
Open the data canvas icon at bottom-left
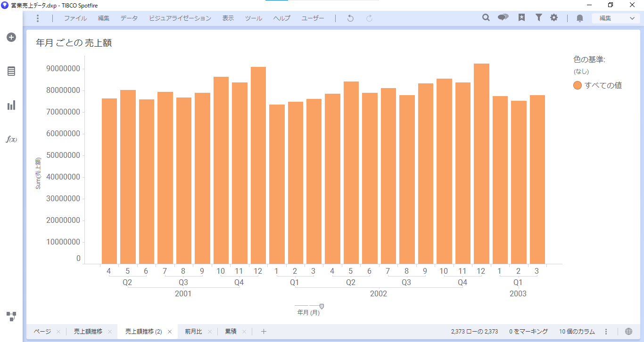pos(11,316)
